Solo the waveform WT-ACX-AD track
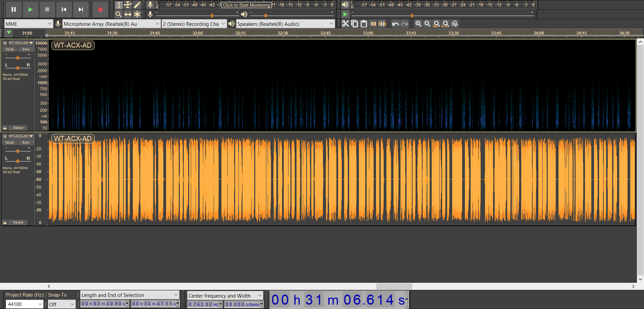This screenshot has height=309, width=644. (x=26, y=143)
